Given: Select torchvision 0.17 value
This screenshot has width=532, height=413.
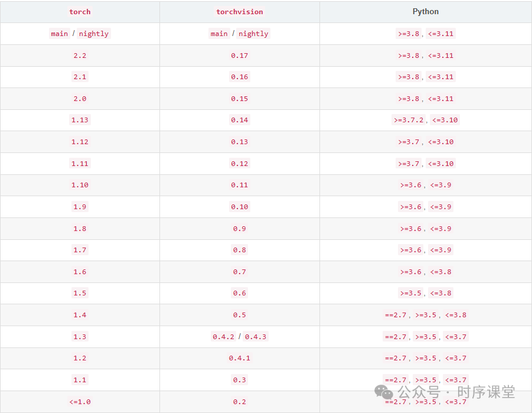Looking at the screenshot, I should (240, 56).
